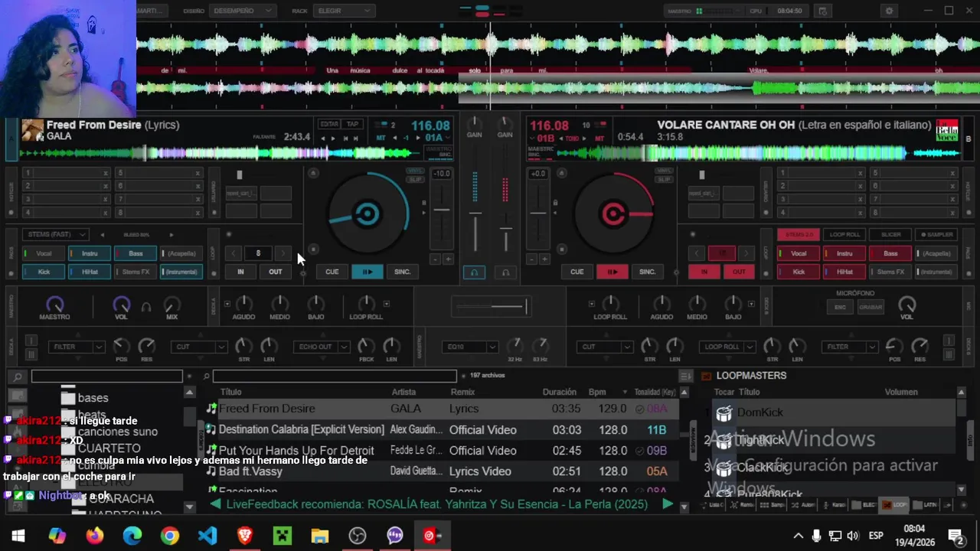Screen dimensions: 980x551
Task: Open Brave browser from the taskbar
Action: [x=245, y=536]
